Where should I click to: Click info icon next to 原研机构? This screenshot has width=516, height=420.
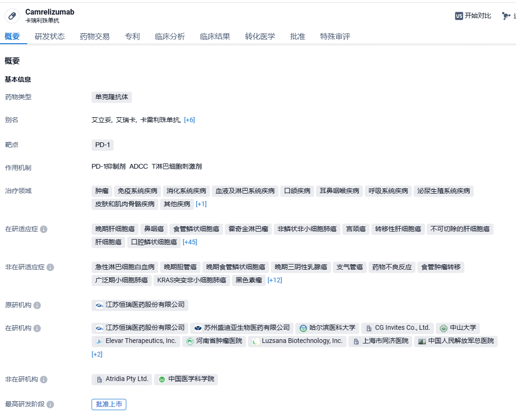point(37,305)
